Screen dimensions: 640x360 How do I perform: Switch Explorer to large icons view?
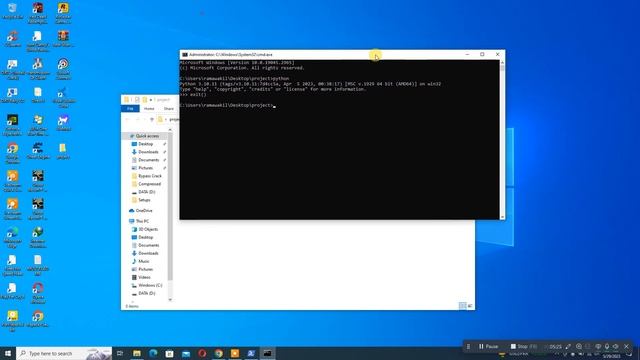coord(470,306)
